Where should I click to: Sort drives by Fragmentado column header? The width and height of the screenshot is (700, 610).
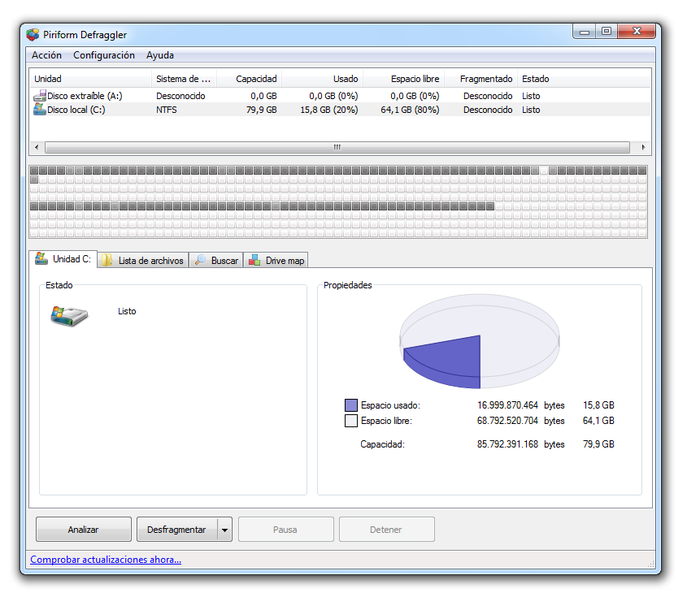(x=486, y=79)
